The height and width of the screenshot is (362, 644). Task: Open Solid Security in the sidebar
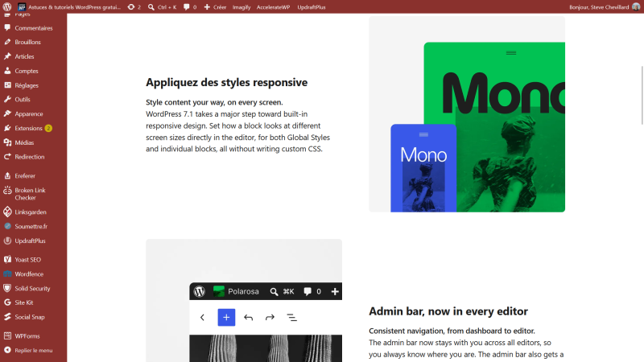[33, 288]
